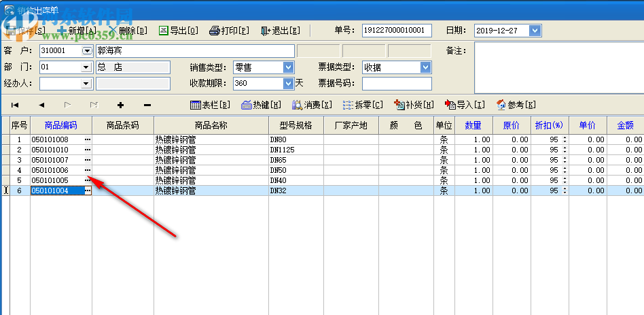Add a row with the plus icon
This screenshot has height=315, width=644.
point(120,105)
